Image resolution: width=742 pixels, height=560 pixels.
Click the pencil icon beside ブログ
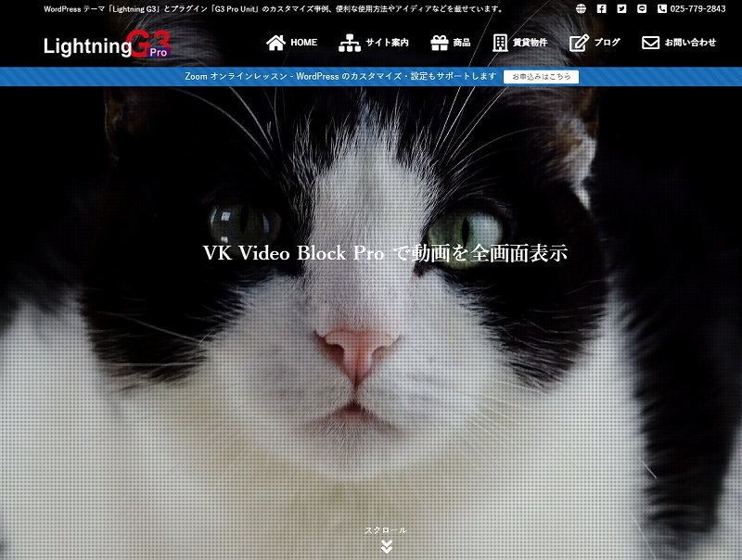(579, 42)
